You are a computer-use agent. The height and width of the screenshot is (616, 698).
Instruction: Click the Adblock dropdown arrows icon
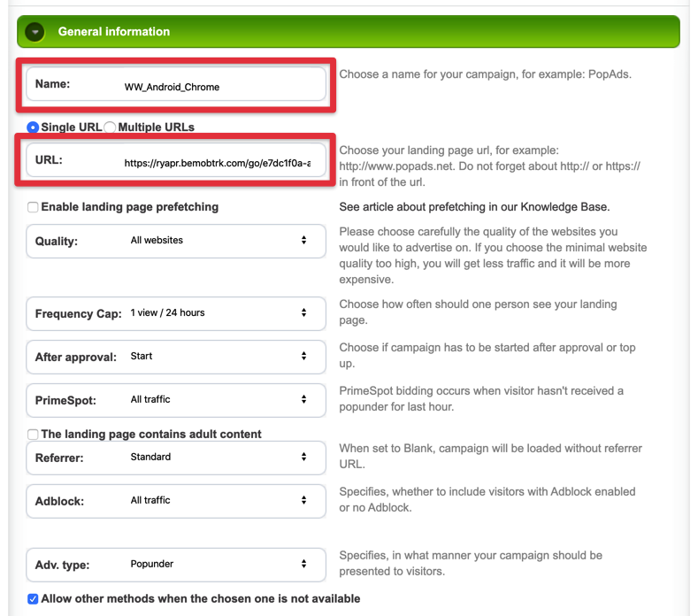coord(303,500)
